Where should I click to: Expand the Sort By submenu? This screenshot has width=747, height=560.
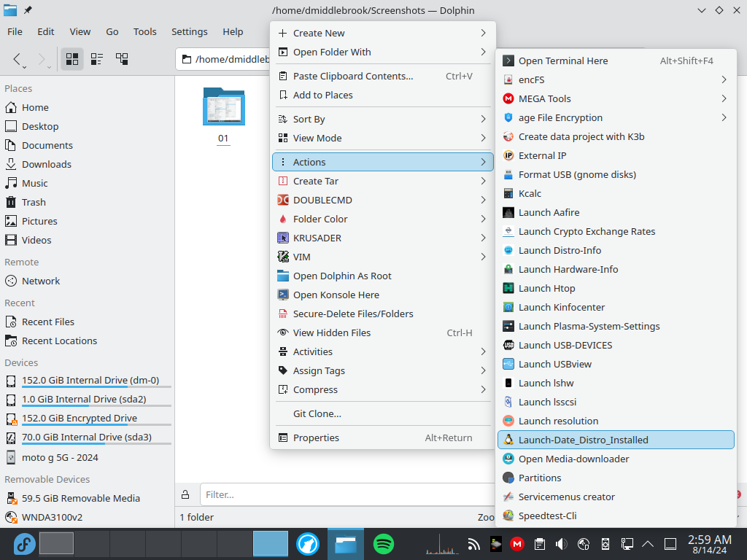[x=382, y=119]
